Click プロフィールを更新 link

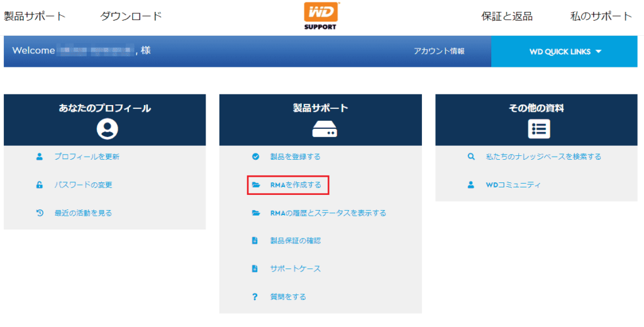point(87,157)
